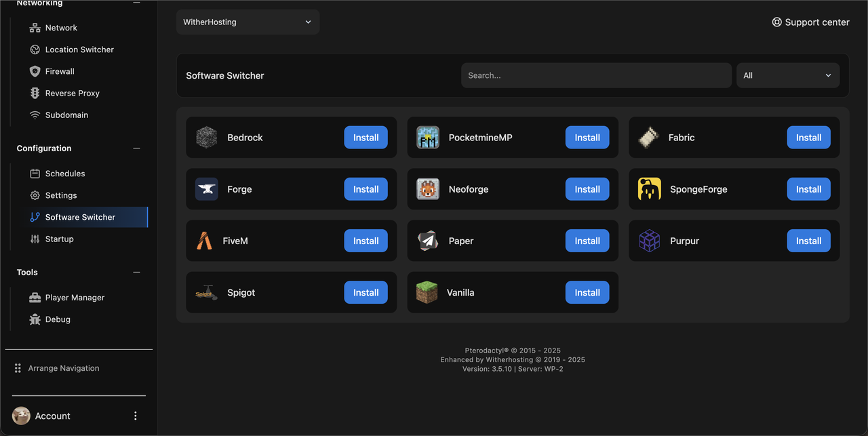This screenshot has width=868, height=436.
Task: Click the Network sidebar icon
Action: coord(35,28)
